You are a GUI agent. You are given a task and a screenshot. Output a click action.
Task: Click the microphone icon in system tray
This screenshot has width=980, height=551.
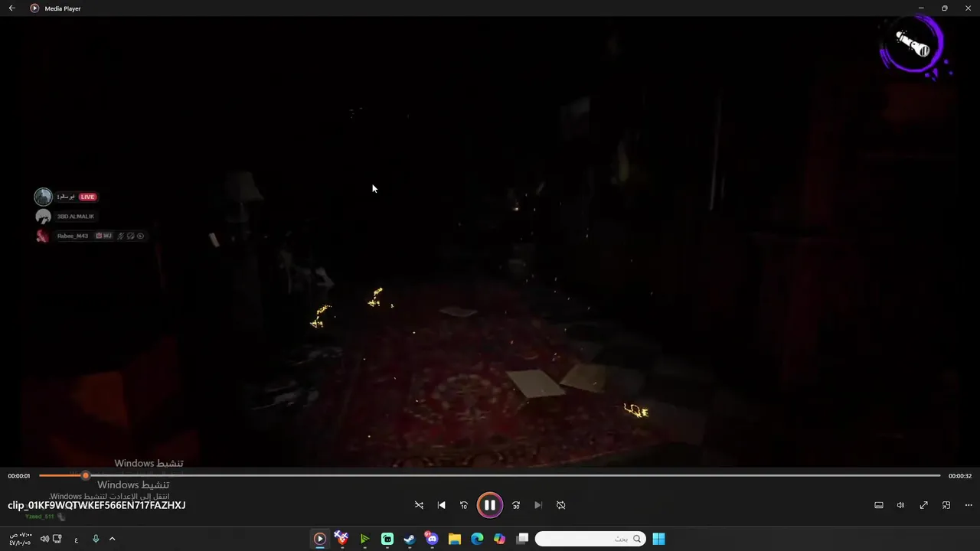96,539
